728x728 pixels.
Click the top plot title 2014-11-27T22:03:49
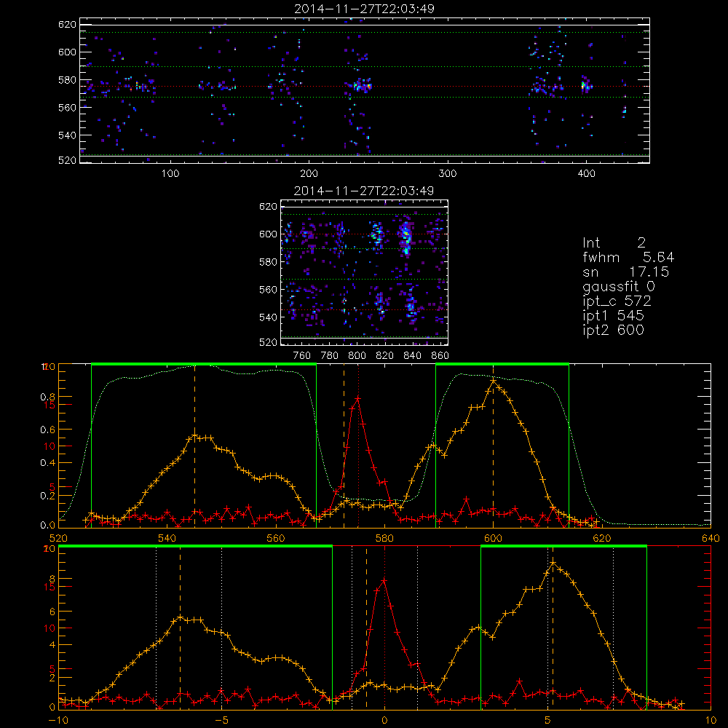click(x=364, y=9)
